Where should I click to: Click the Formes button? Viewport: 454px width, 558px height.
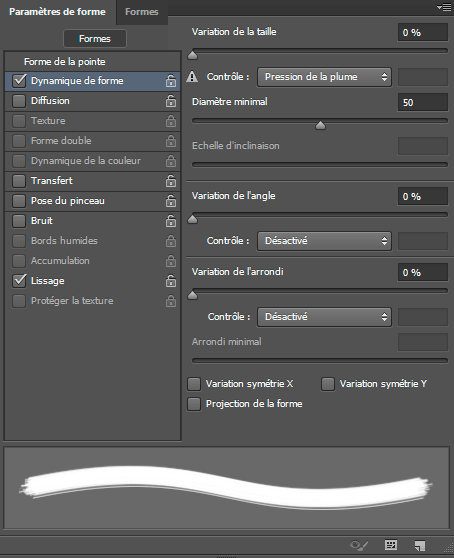click(x=95, y=38)
